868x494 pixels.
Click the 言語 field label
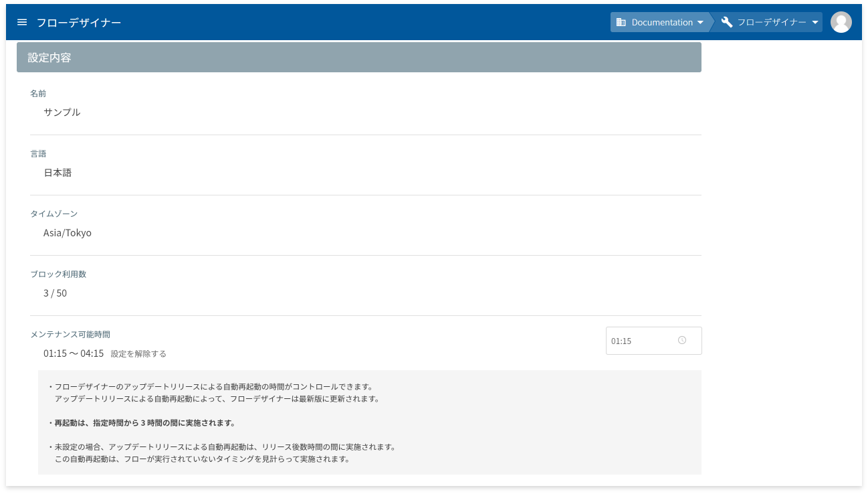click(38, 154)
